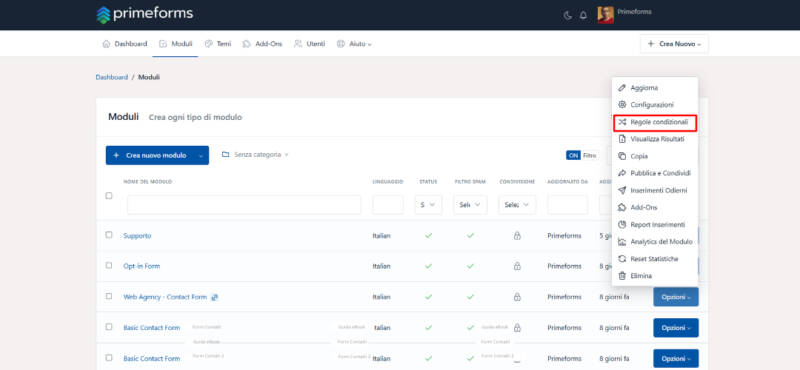
Task: Open the Temi nav item
Action: click(218, 44)
